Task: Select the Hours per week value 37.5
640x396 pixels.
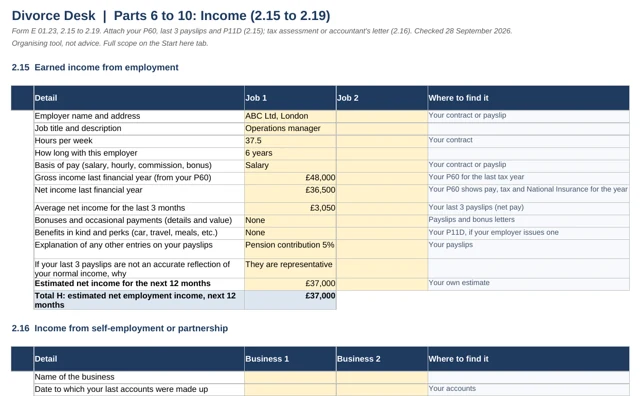Action: 290,140
